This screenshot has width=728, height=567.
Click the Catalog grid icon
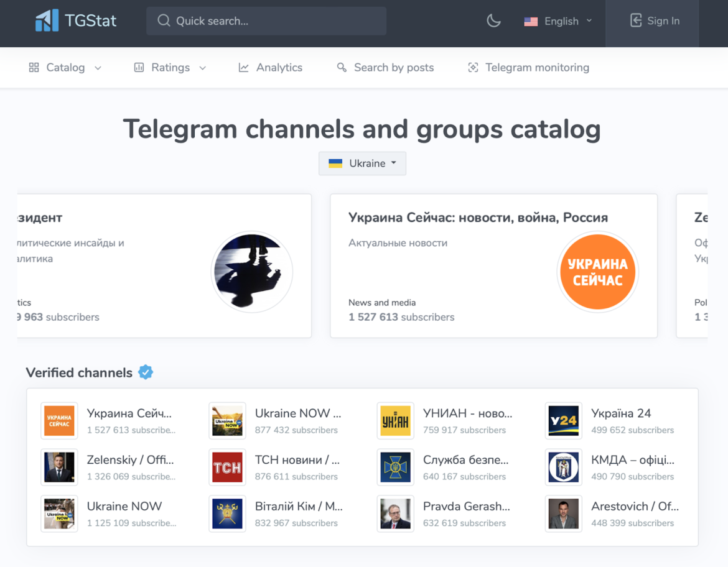(x=34, y=67)
